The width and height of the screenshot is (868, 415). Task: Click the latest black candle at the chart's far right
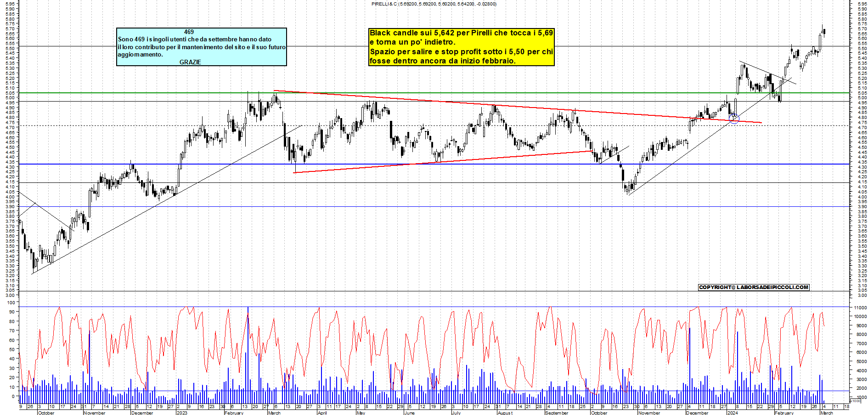point(824,32)
